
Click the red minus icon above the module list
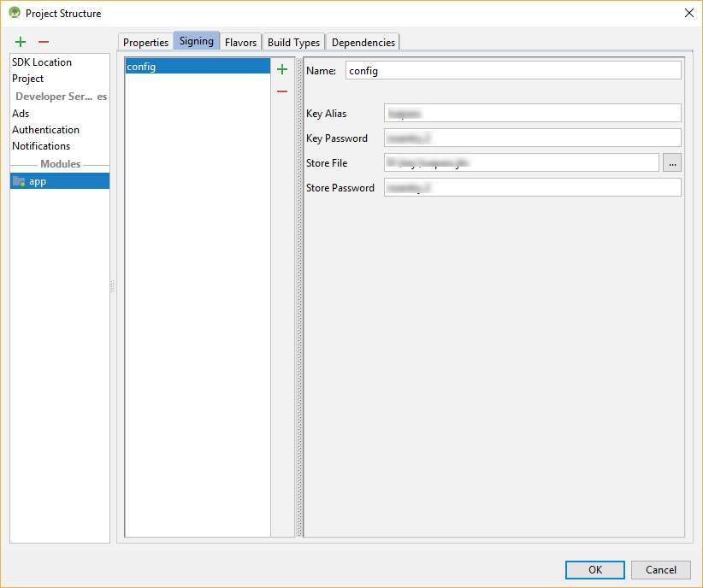44,42
